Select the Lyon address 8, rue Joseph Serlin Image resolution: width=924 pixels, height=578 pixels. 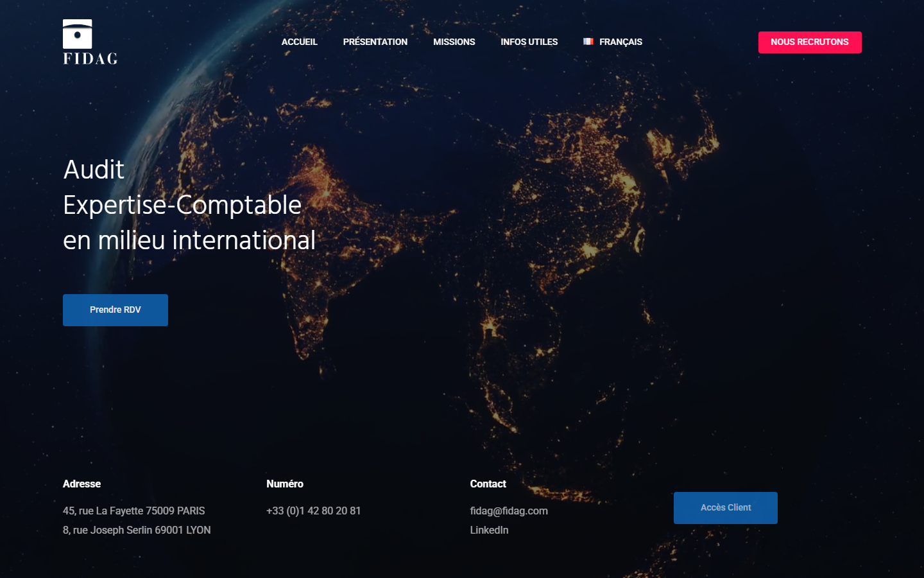pyautogui.click(x=137, y=530)
